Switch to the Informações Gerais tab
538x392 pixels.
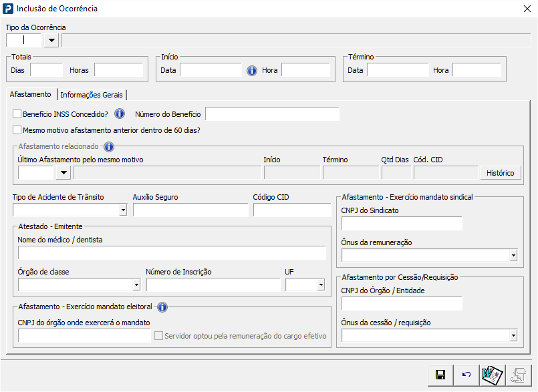pyautogui.click(x=92, y=95)
